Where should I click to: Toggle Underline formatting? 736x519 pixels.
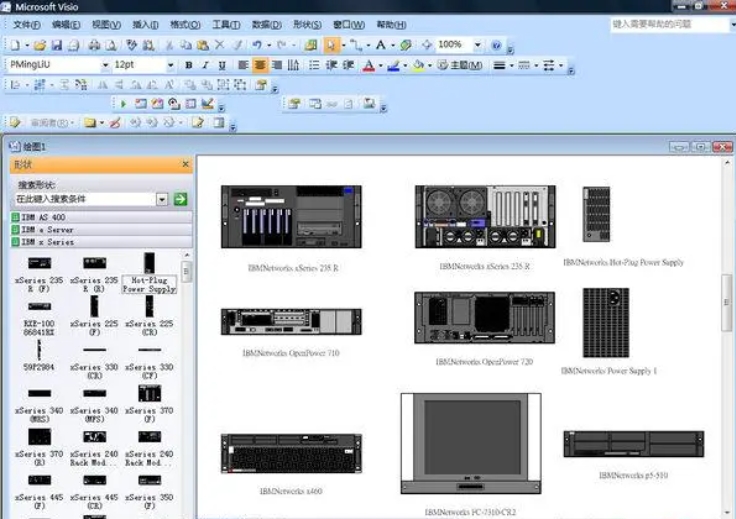click(x=222, y=65)
